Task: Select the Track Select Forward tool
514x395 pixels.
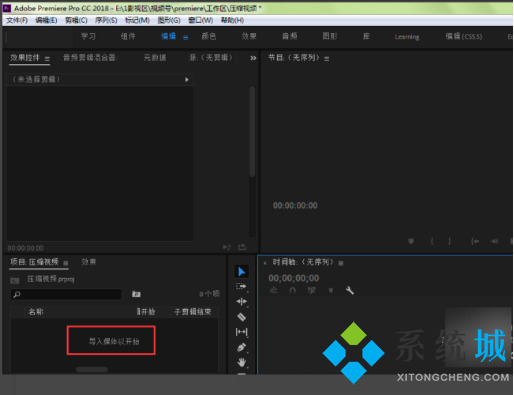Action: point(241,286)
